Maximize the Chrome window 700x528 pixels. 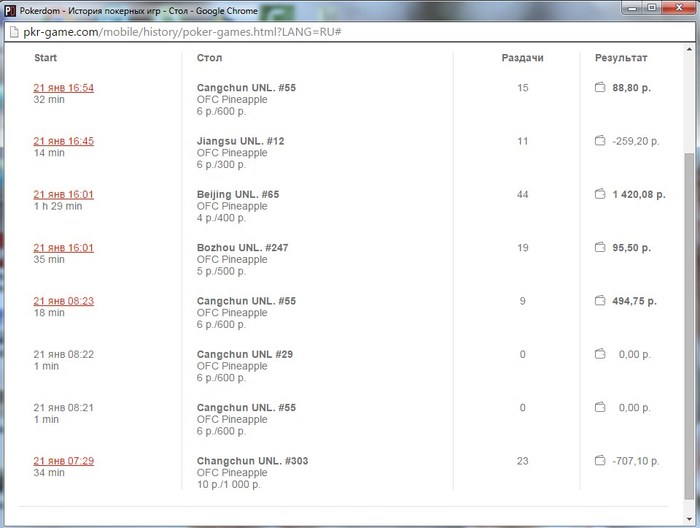652,8
